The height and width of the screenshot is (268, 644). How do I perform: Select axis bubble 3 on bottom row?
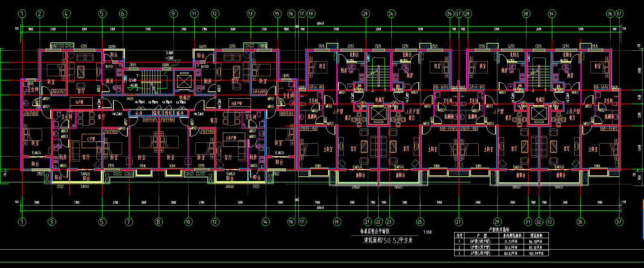(51, 222)
